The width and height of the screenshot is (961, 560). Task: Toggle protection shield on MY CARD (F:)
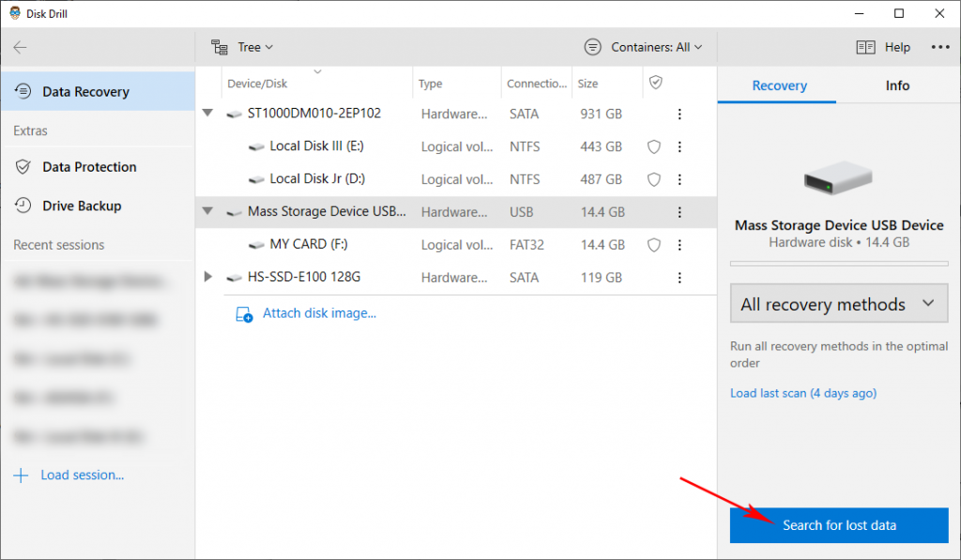tap(653, 245)
